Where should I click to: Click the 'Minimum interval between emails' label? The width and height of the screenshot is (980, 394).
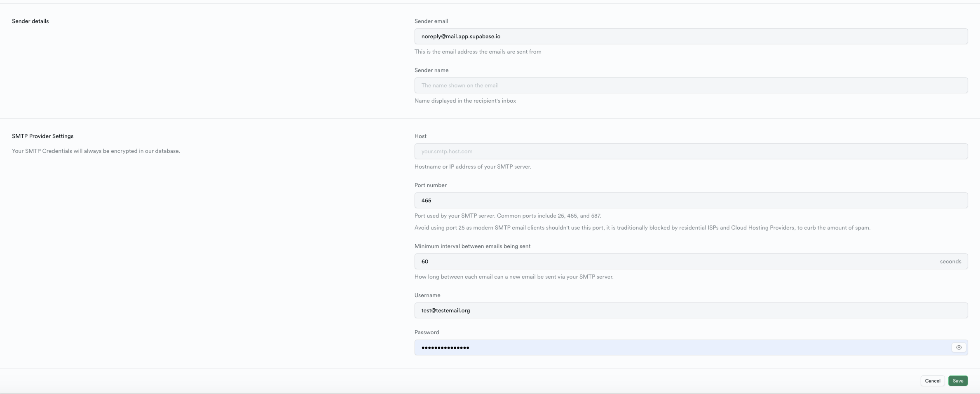click(472, 246)
